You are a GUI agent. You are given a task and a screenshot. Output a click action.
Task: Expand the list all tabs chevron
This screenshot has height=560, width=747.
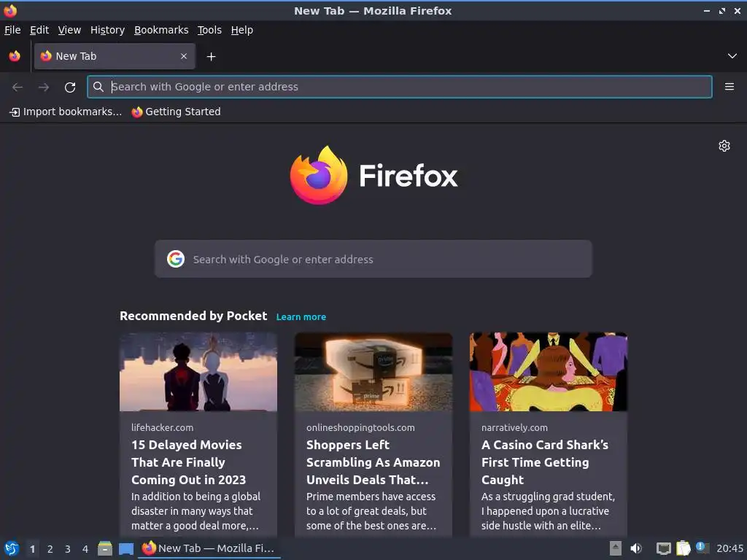click(732, 56)
